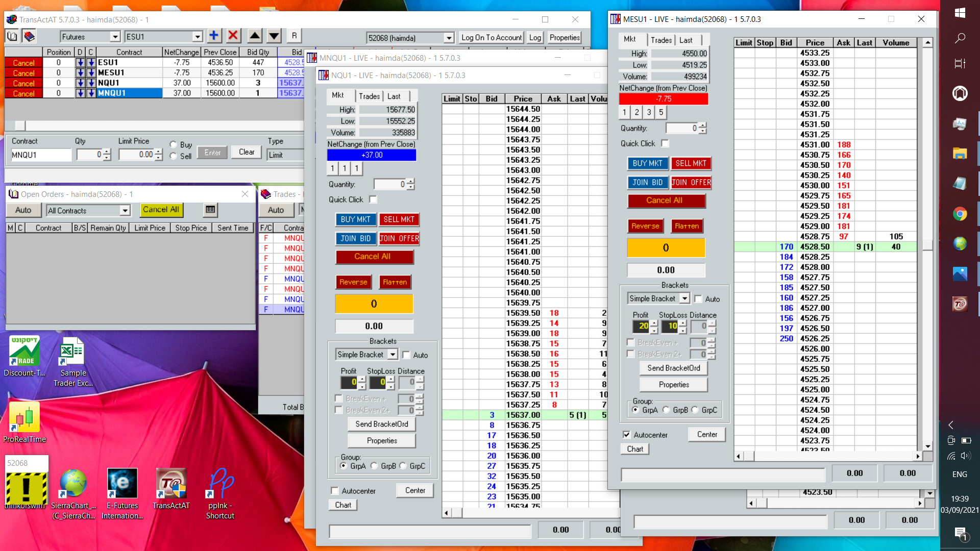Click the red-starred book icon in toolbar
The height and width of the screenshot is (551, 980).
click(x=29, y=36)
